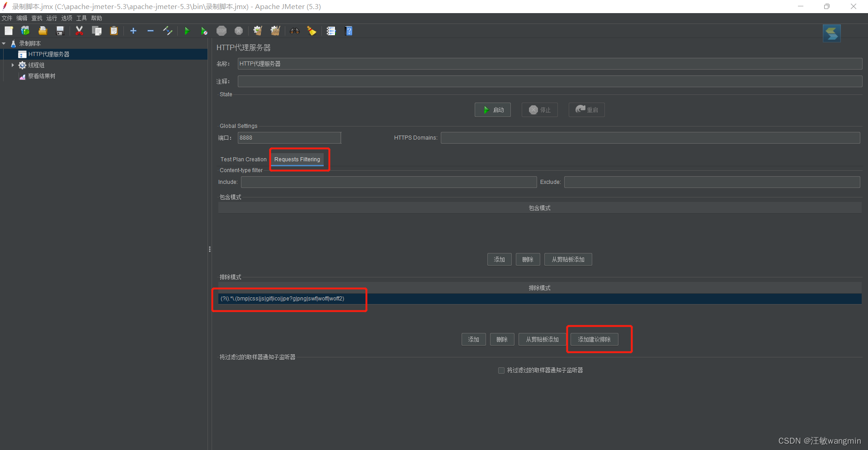The height and width of the screenshot is (450, 868).
Task: Click the Copy icon in toolbar
Action: (x=97, y=31)
